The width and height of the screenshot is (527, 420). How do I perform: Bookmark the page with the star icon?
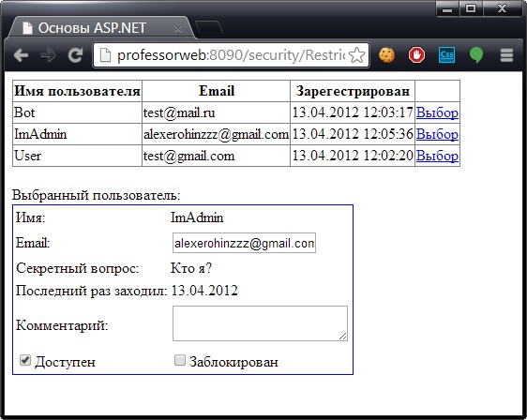(357, 54)
